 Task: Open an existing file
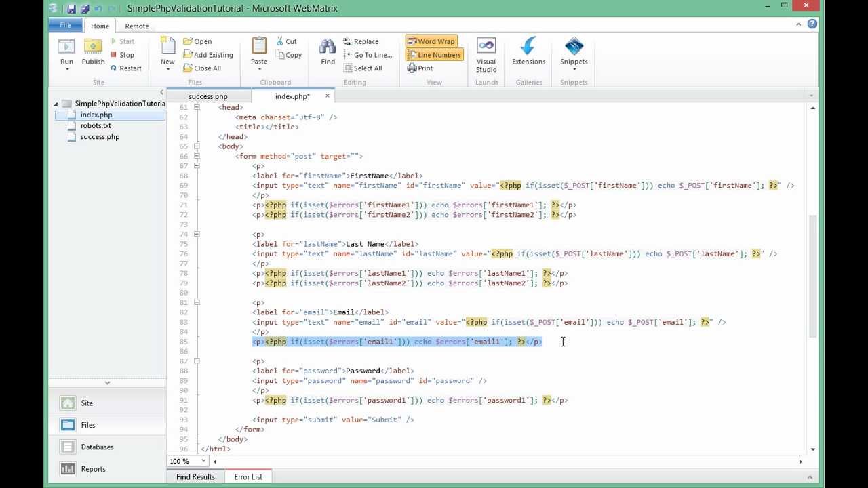point(198,41)
